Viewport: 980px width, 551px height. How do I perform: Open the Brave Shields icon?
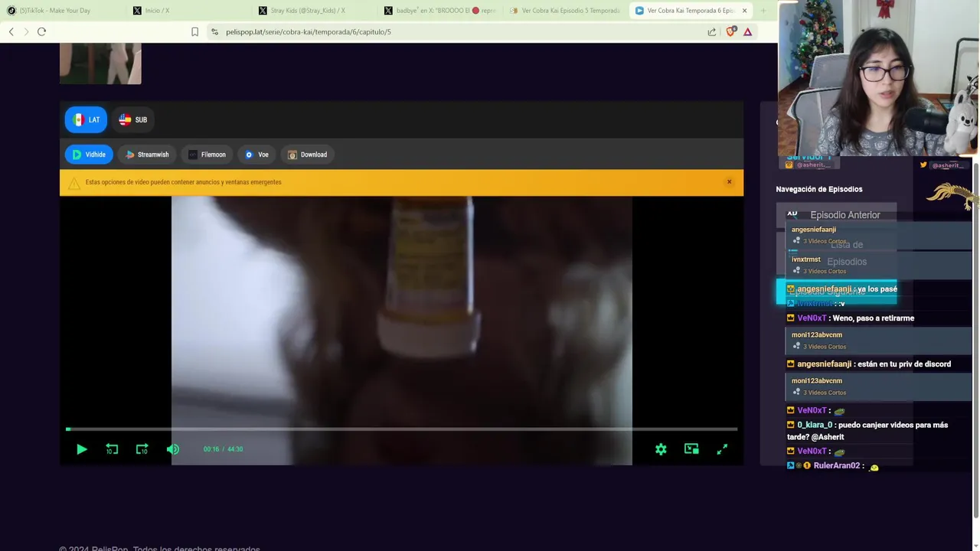pos(730,31)
